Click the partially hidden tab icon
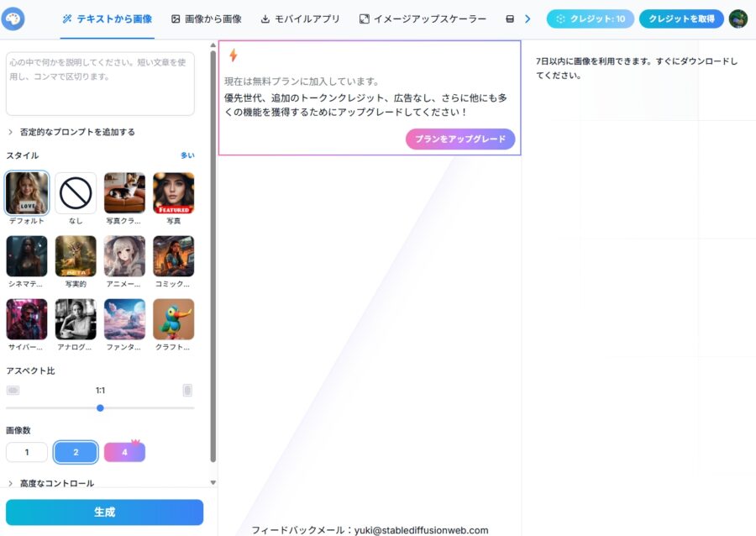This screenshot has width=756, height=536. click(x=510, y=18)
